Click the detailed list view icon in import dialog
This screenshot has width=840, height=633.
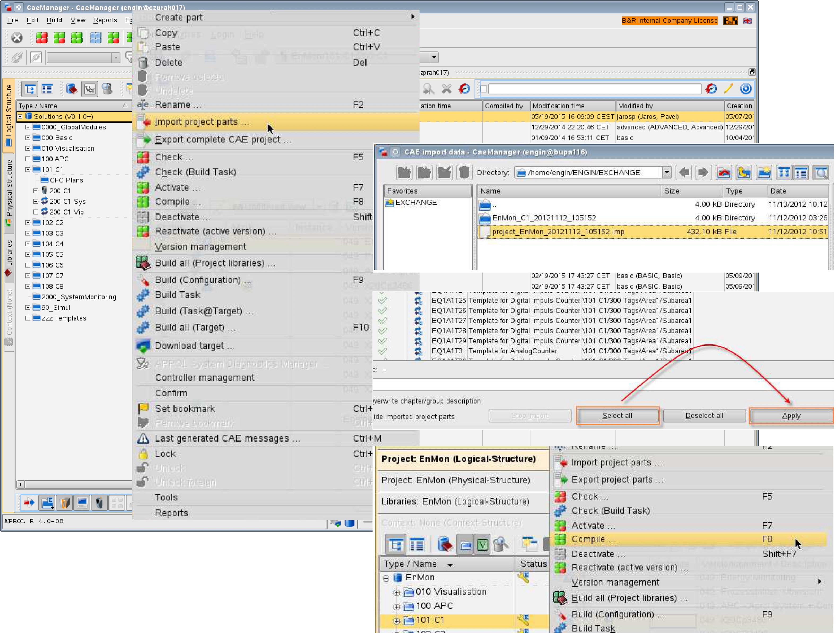pos(801,173)
